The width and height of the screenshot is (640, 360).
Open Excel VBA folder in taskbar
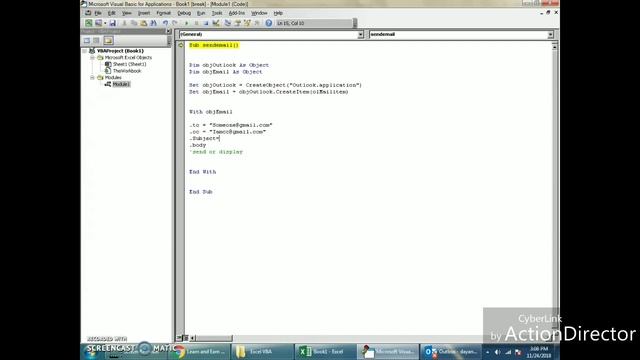click(262, 351)
